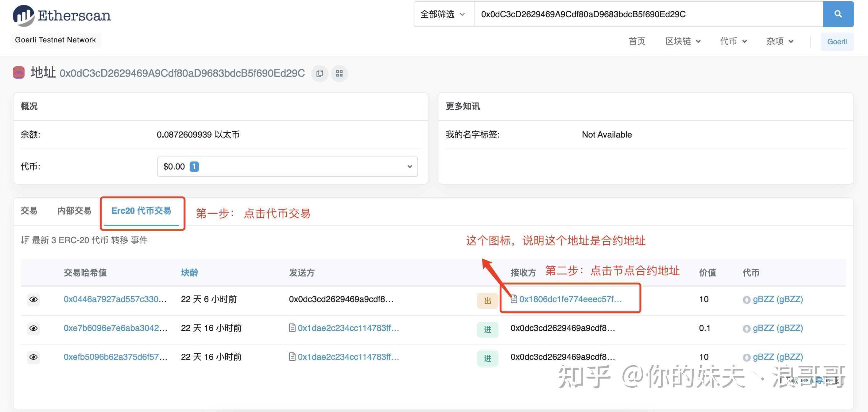
Task: Click sender address 0x0dc3cd2629469a9cdf8 in first row
Action: 341,299
